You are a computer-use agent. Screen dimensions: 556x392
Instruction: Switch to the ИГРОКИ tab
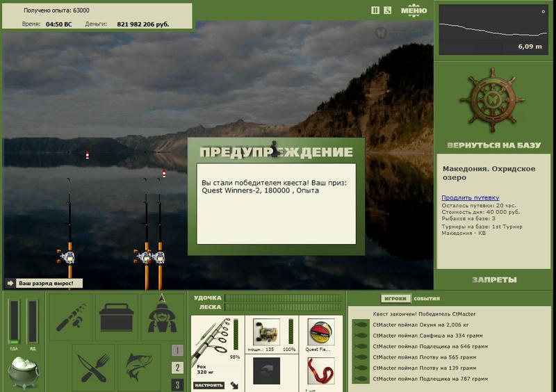(395, 299)
